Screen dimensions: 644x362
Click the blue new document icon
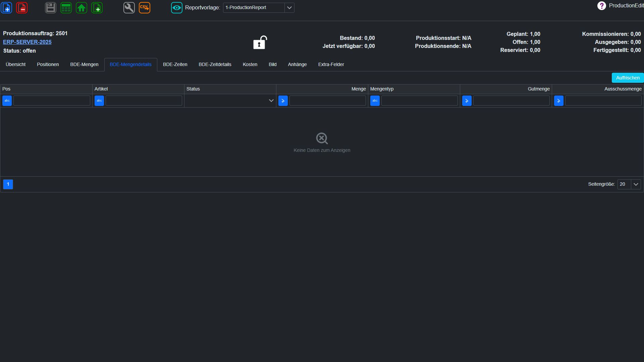[7, 8]
